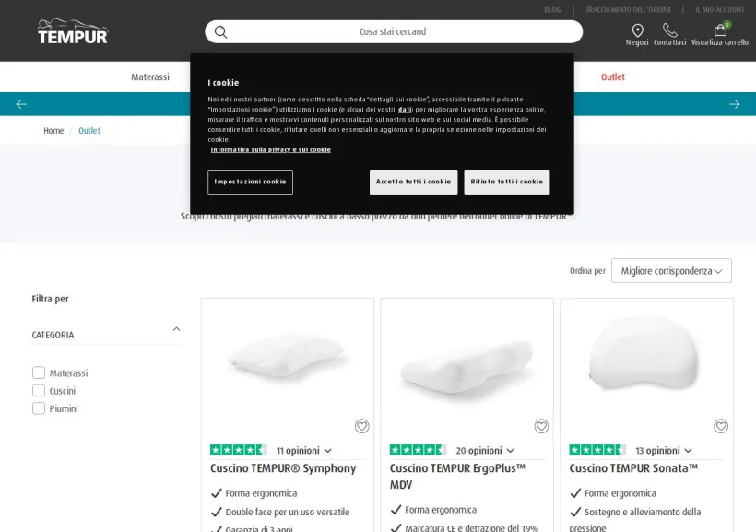Viewport: 756px width, 532px height.
Task: Open the BLOG link in top bar
Action: (552, 9)
